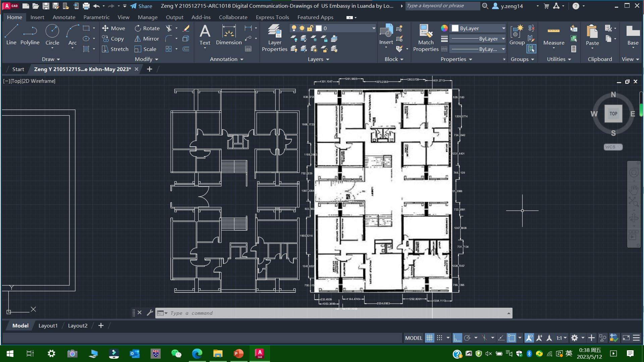644x362 pixels.
Task: Toggle Object Snap in status bar
Action: [511, 338]
